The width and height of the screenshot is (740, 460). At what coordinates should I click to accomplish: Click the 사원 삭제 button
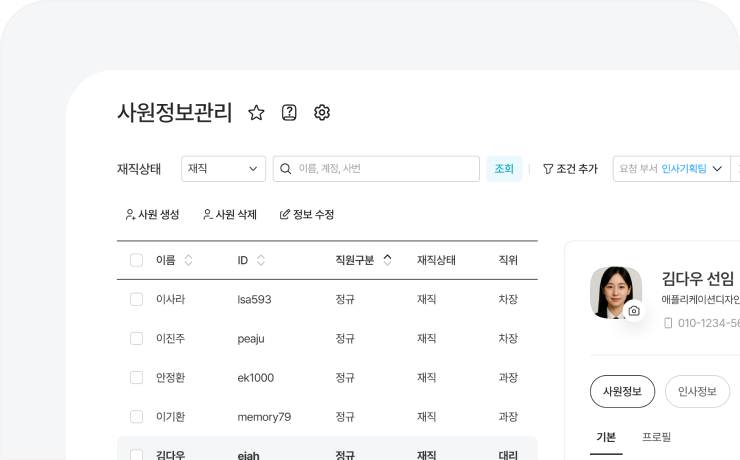coord(230,215)
